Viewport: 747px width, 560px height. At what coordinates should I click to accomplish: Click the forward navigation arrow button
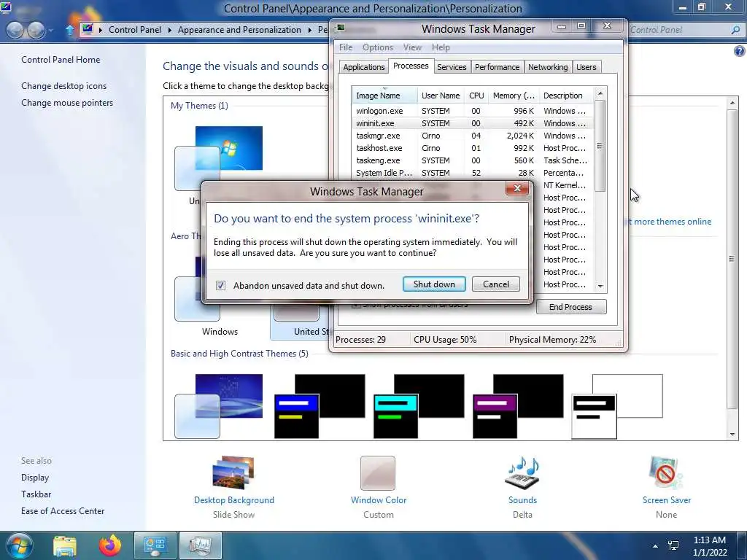pos(36,30)
